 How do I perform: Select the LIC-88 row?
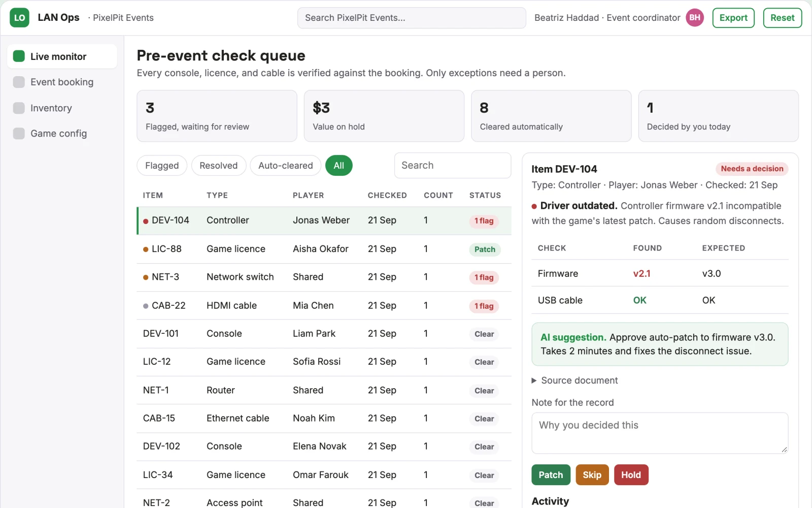tap(324, 249)
